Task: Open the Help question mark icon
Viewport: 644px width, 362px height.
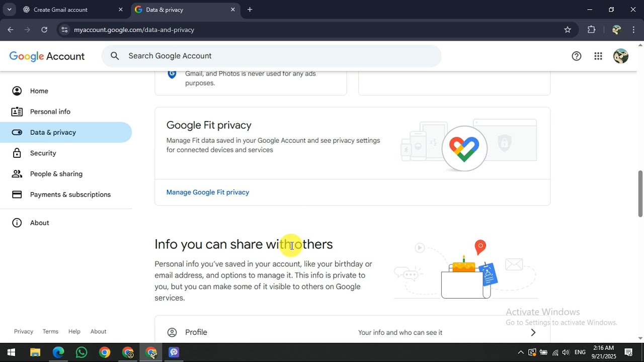Action: coord(577,56)
